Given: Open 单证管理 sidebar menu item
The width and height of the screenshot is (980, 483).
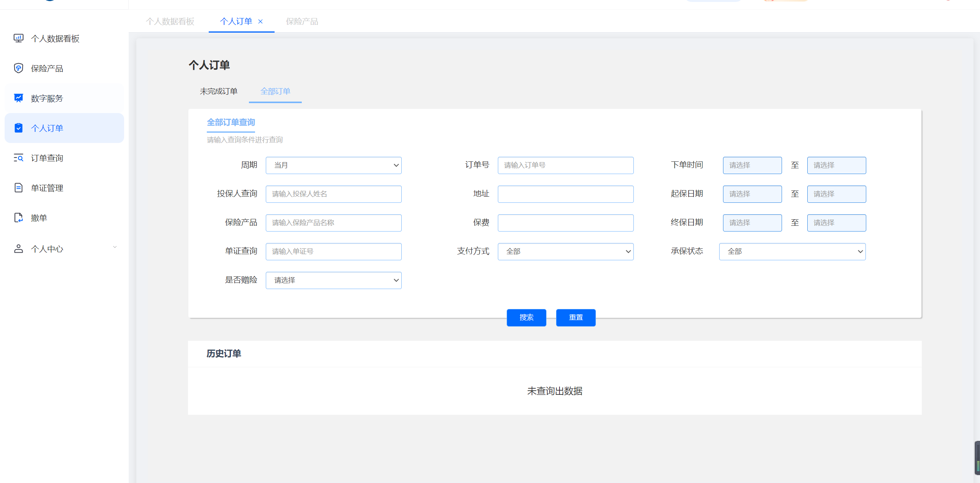Looking at the screenshot, I should (64, 188).
